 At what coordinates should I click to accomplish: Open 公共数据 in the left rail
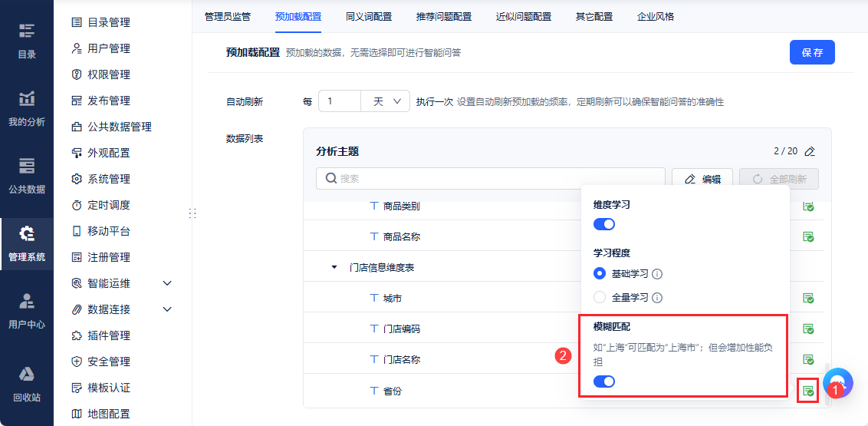[x=27, y=175]
